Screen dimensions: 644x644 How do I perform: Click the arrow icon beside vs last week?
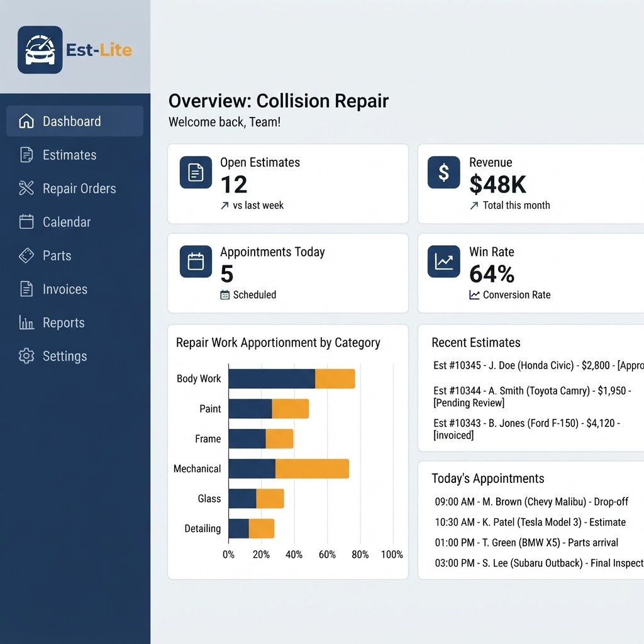225,206
